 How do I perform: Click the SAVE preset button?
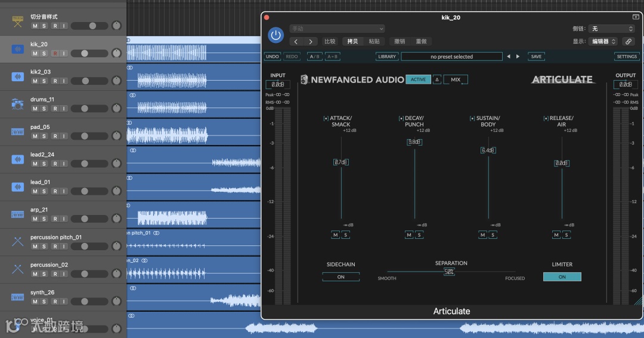click(x=536, y=57)
